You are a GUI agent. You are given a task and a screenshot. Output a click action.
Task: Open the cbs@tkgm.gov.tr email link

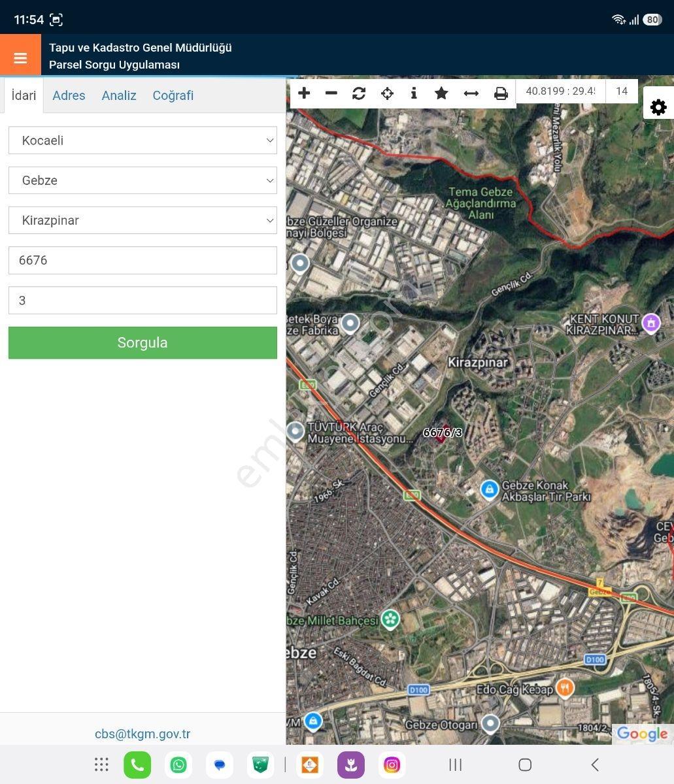pos(143,734)
